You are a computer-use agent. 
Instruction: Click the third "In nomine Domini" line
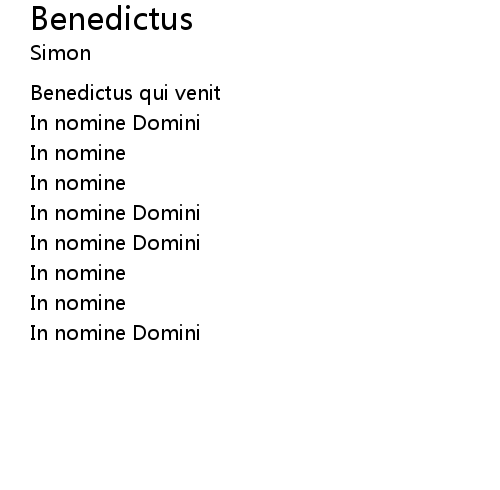click(x=115, y=243)
